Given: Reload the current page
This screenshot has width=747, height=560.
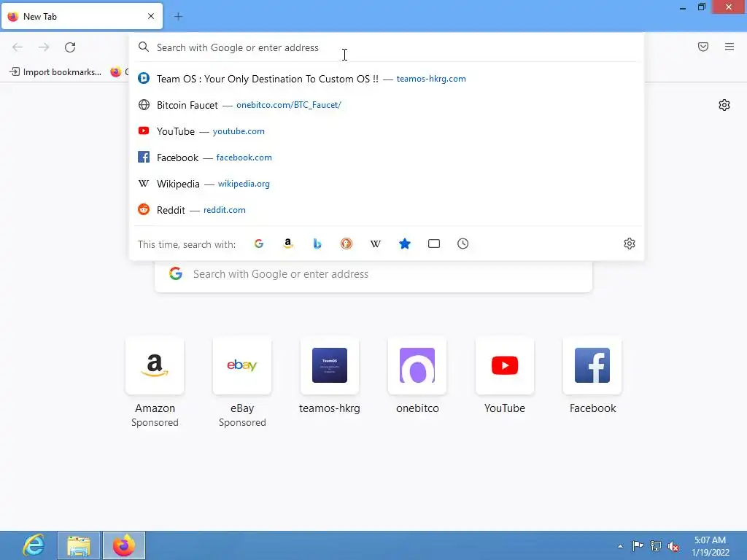Looking at the screenshot, I should coord(70,47).
